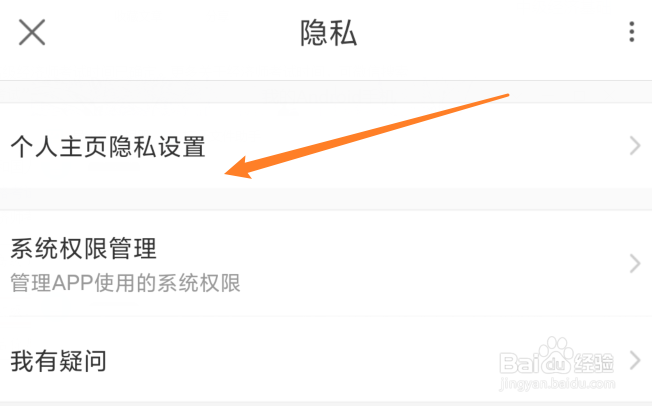The width and height of the screenshot is (652, 406).
Task: Click the jingyan.baidu.com watermark link
Action: (557, 384)
